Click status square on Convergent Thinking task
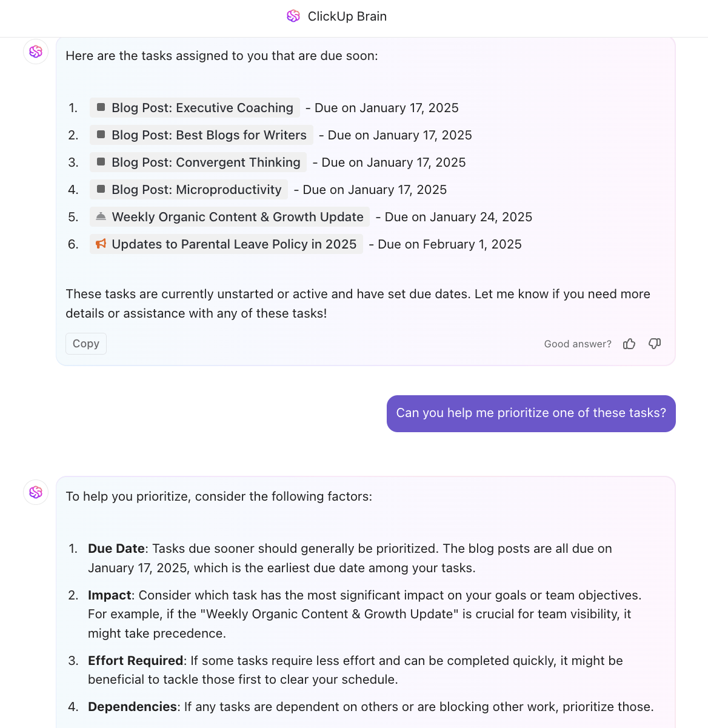The width and height of the screenshot is (708, 728). point(101,162)
